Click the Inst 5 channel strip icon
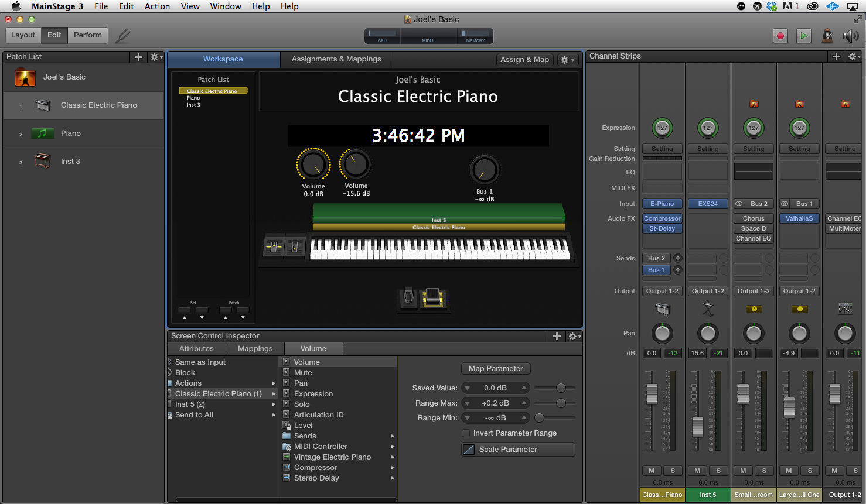This screenshot has width=866, height=504. (x=708, y=308)
